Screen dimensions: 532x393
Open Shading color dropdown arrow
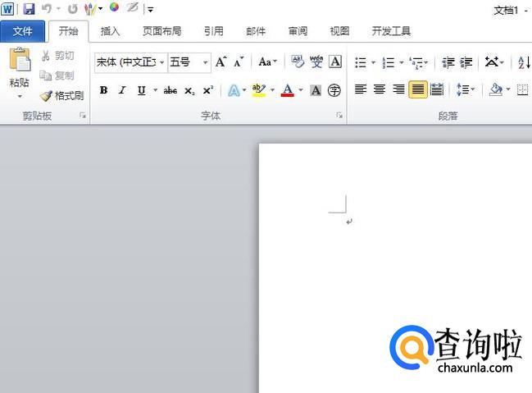point(508,89)
